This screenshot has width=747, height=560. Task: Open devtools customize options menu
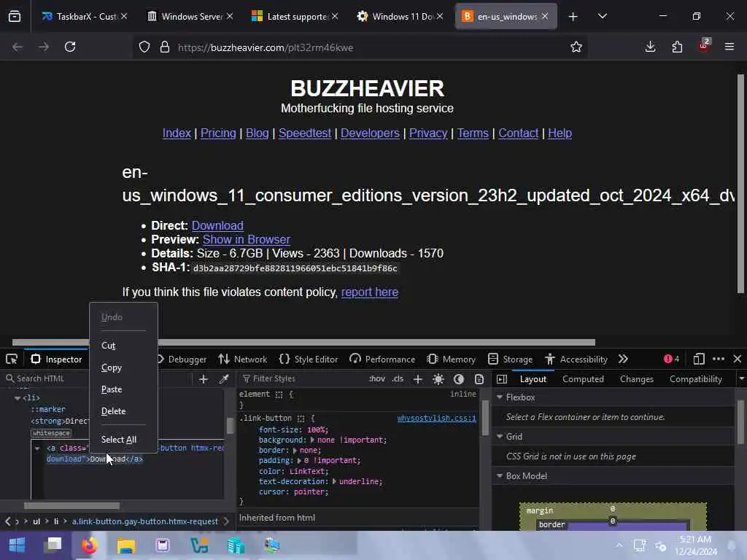719,359
